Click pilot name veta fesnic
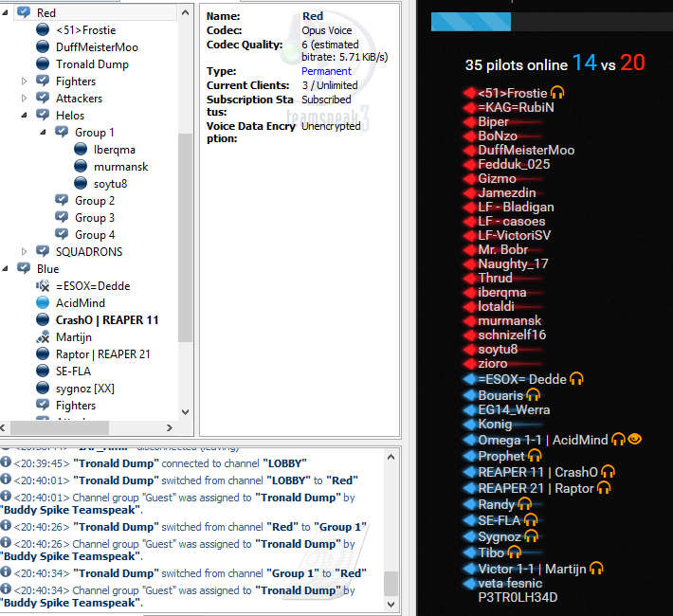Image resolution: width=673 pixels, height=616 pixels. 510,583
